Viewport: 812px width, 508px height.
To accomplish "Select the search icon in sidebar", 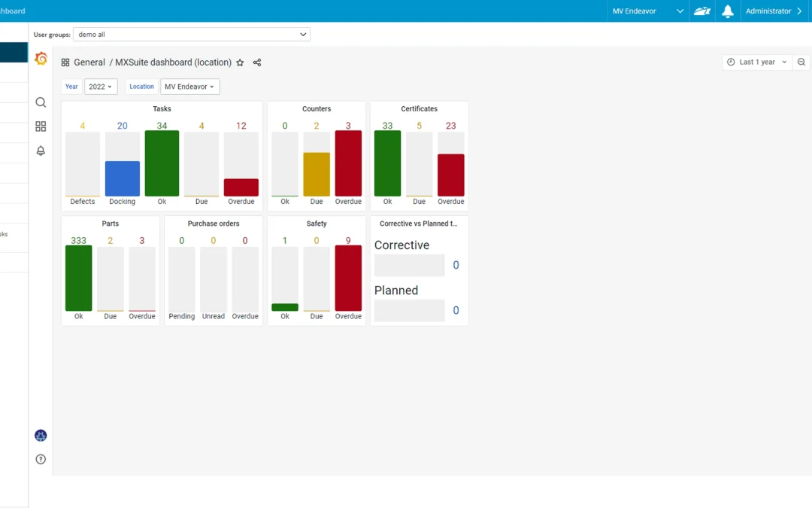I will [41, 102].
